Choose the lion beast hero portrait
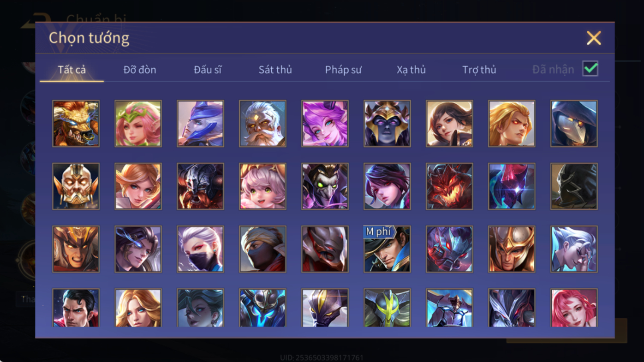644x362 pixels. (76, 124)
